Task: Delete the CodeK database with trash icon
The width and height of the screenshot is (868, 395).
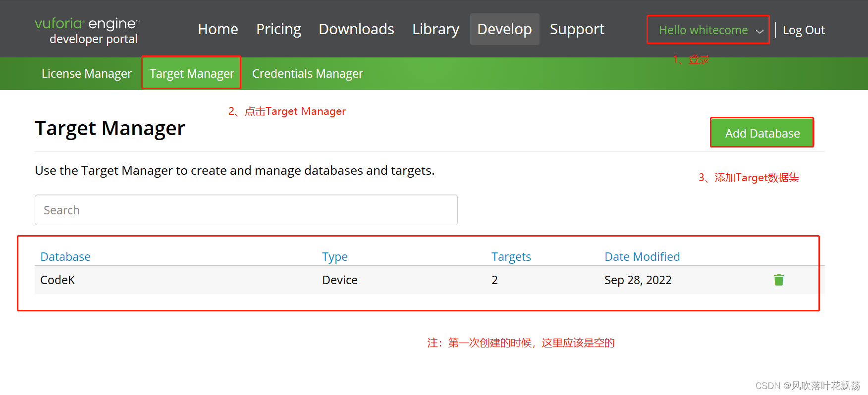Action: (x=779, y=280)
